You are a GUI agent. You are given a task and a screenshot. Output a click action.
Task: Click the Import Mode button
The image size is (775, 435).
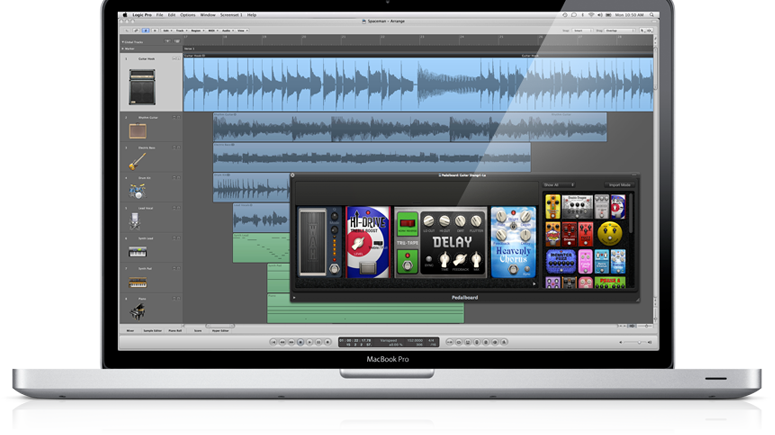(619, 185)
